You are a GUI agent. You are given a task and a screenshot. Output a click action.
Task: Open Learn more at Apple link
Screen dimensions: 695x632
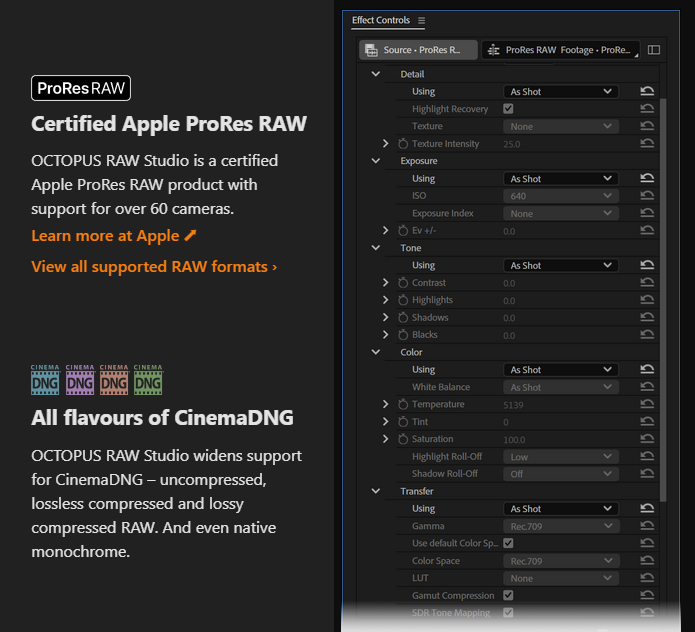[x=113, y=236]
